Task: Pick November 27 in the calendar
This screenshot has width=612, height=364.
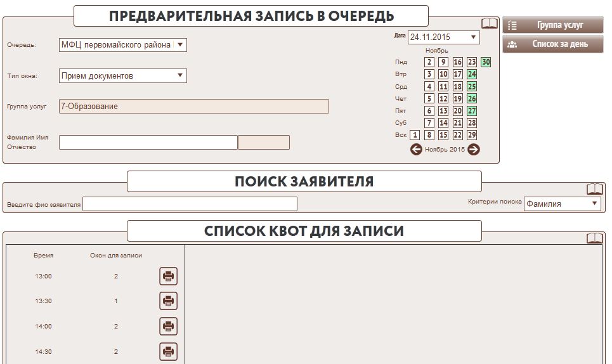Action: click(472, 111)
